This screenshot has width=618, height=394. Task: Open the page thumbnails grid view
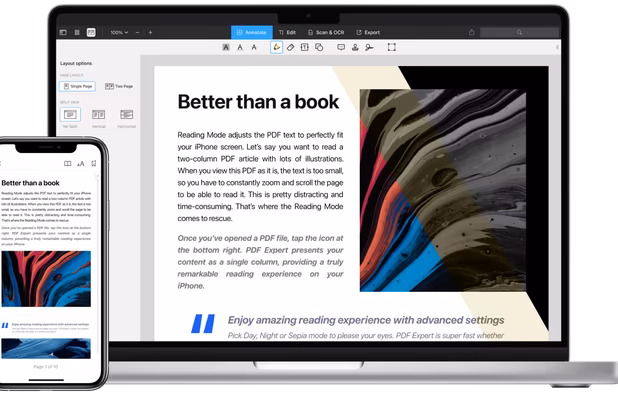tap(77, 32)
